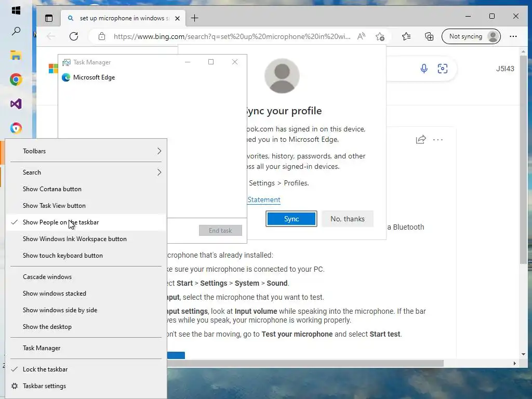Launch File Explorer from the taskbar
Image resolution: width=532 pixels, height=399 pixels.
pos(16,55)
